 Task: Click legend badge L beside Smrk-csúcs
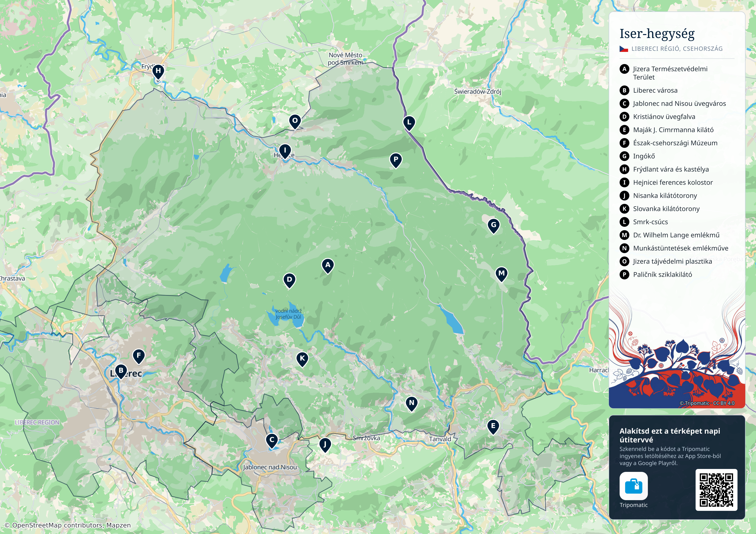624,222
